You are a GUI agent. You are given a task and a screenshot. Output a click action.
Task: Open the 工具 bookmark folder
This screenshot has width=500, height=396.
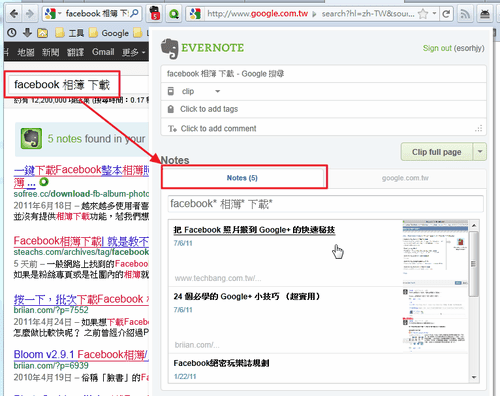click(x=69, y=33)
